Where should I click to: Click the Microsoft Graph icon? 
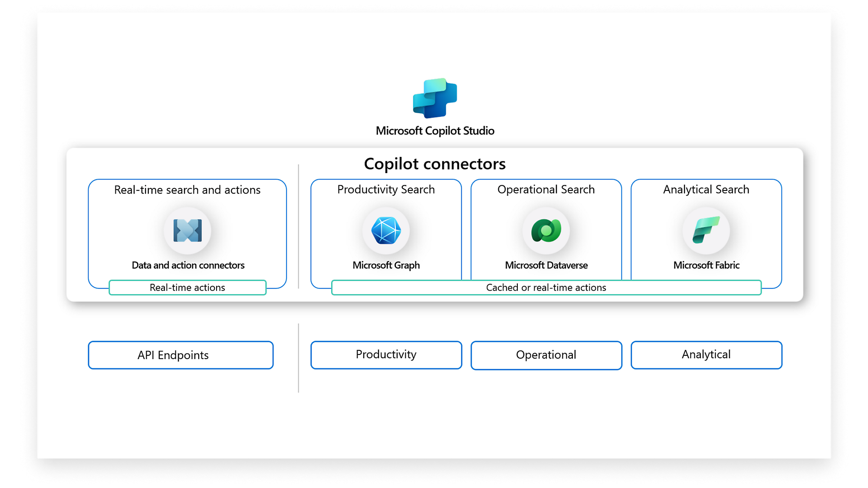pyautogui.click(x=386, y=230)
